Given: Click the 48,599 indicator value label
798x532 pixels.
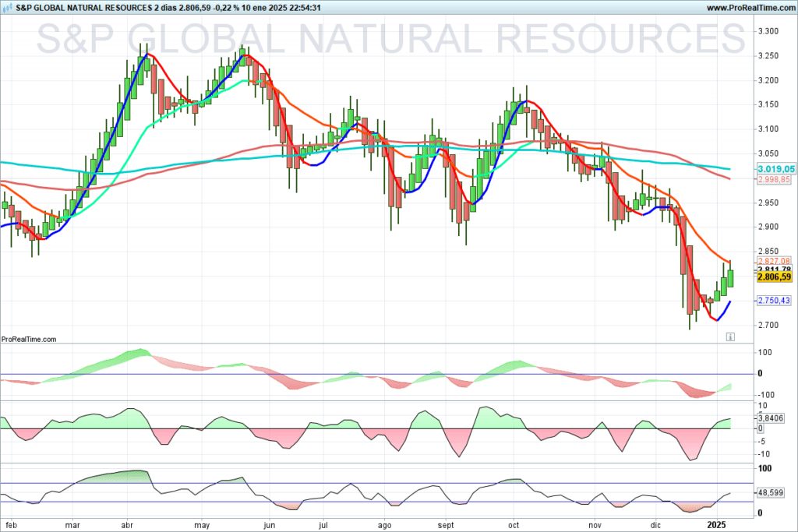Looking at the screenshot, I should [771, 493].
